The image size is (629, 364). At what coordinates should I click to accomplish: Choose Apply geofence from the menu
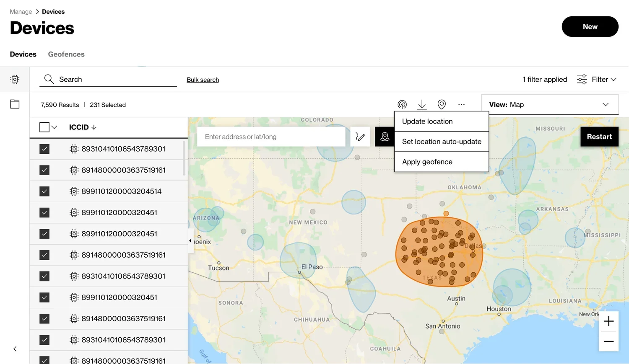pos(427,162)
